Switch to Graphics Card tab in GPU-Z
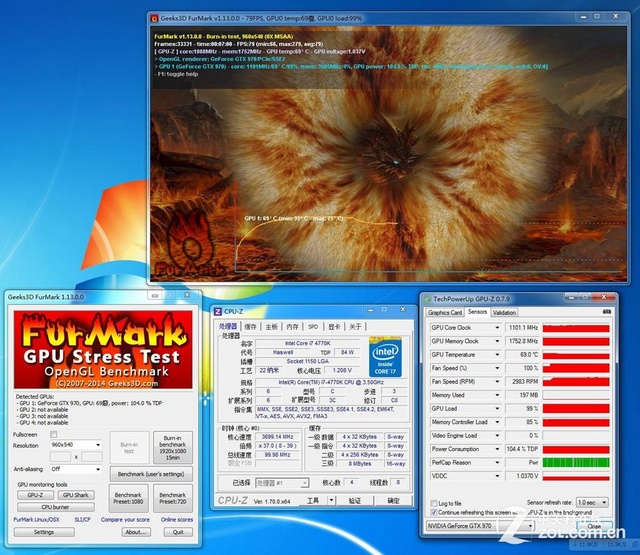Screen dimensions: 640x555 [445, 313]
